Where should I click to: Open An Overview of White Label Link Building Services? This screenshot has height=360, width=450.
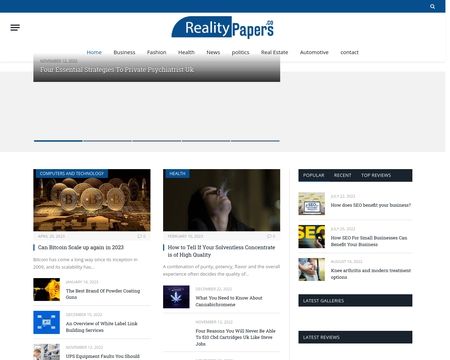(101, 327)
